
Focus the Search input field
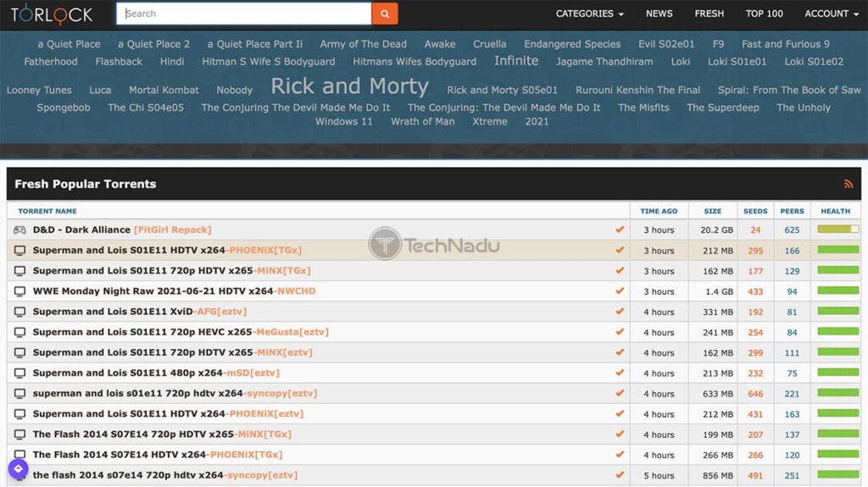coord(243,14)
